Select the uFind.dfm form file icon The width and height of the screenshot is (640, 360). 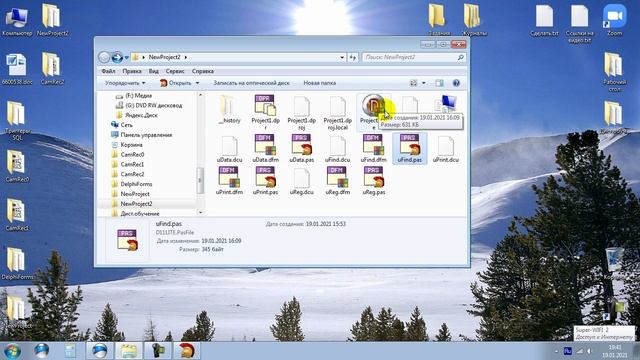click(373, 145)
